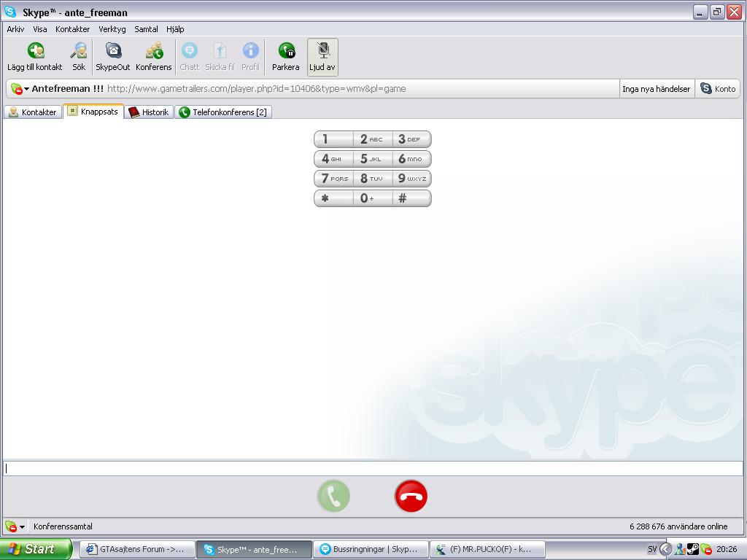This screenshot has height=560, width=747.
Task: Switch to the Telefonkonferens [2] tab
Action: [x=223, y=112]
